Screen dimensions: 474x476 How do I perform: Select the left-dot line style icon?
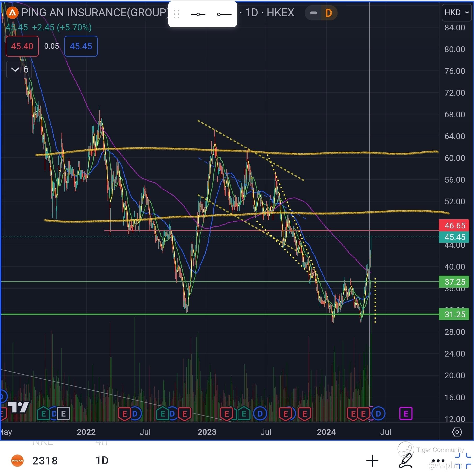(x=224, y=14)
